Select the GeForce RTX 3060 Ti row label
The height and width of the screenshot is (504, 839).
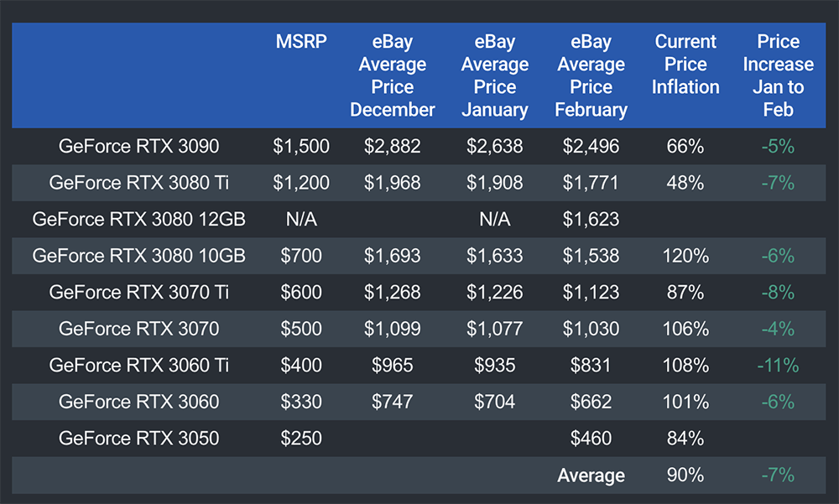point(138,366)
